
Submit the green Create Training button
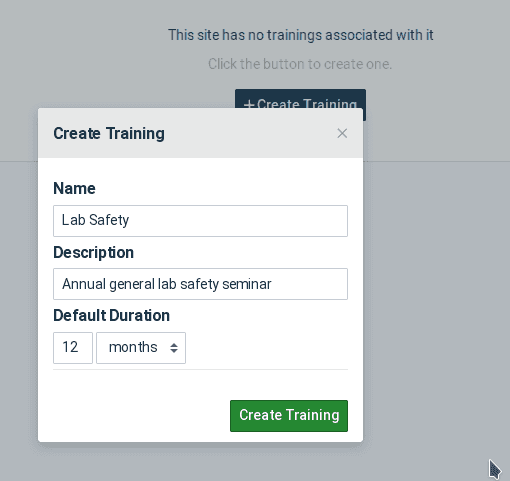point(289,416)
